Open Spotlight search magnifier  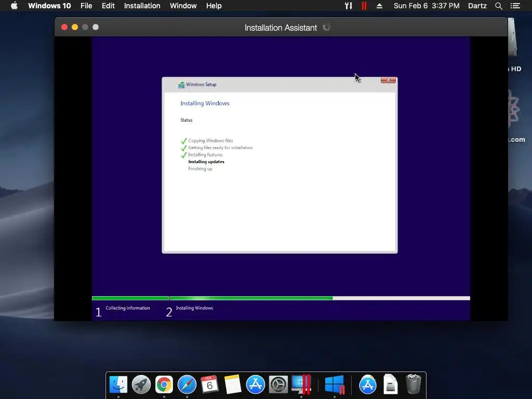click(498, 6)
